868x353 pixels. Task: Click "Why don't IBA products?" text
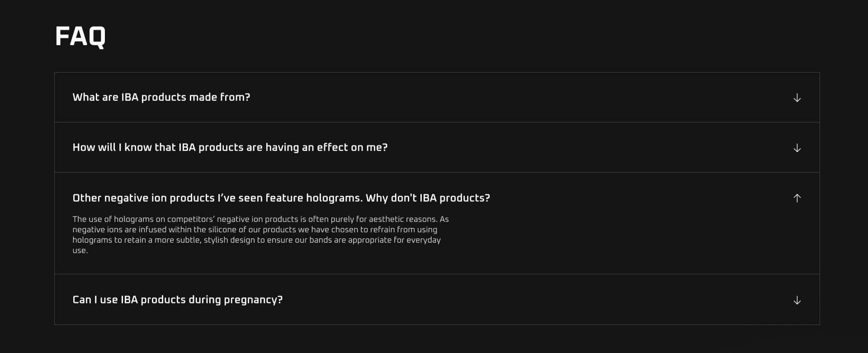pyautogui.click(x=428, y=198)
